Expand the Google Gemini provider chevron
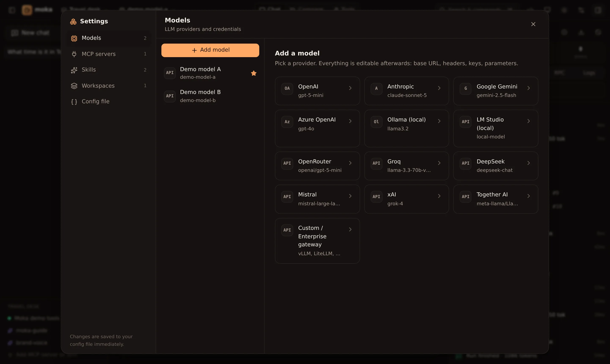Screen dimensions: 610x364 tap(528, 88)
